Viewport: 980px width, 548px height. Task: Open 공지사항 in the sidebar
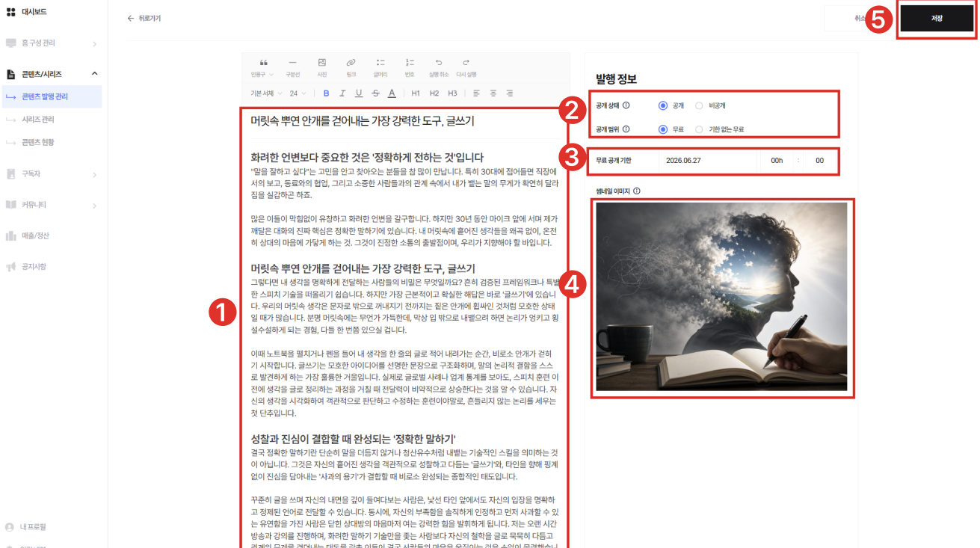click(x=34, y=266)
